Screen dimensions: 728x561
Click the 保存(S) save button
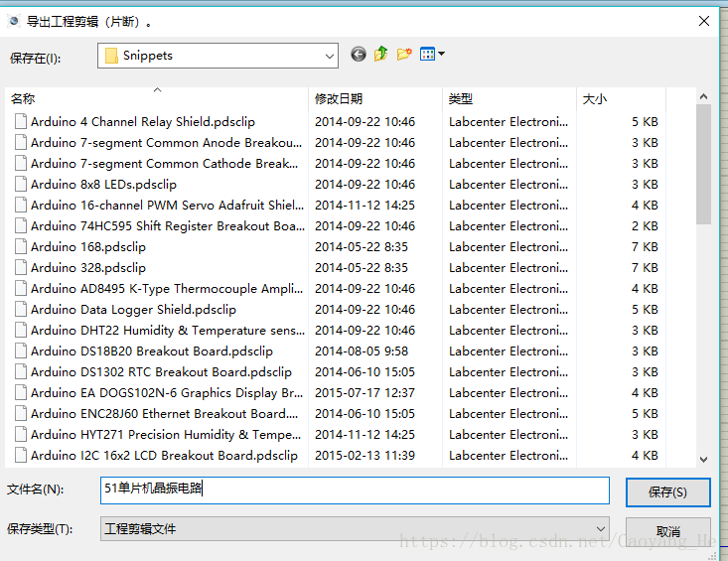click(667, 491)
